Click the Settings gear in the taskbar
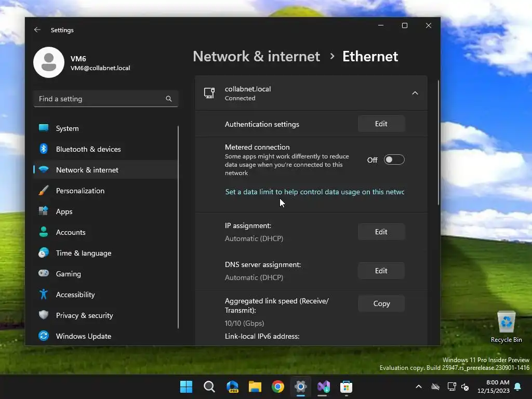 [301, 387]
